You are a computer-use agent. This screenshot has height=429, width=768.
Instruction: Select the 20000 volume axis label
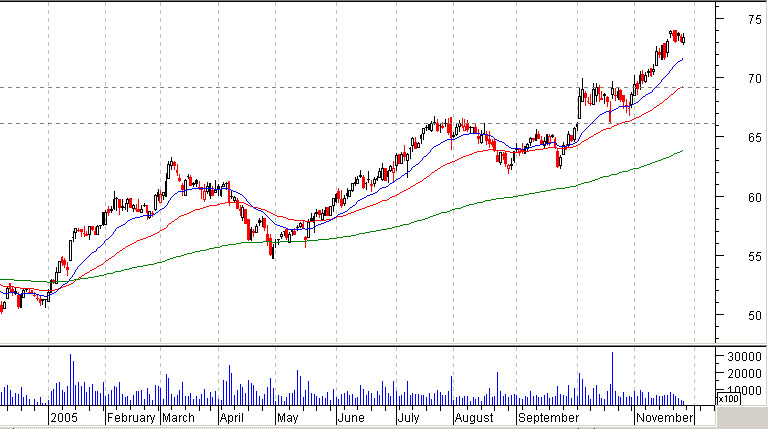[744, 374]
